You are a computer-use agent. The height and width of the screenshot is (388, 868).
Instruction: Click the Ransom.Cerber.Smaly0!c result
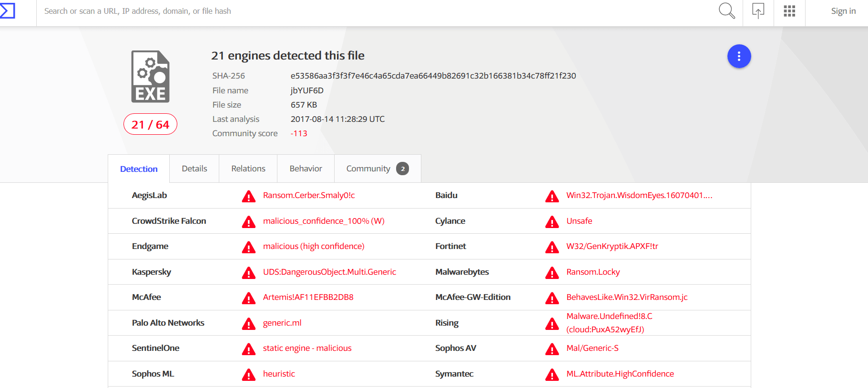tap(309, 195)
